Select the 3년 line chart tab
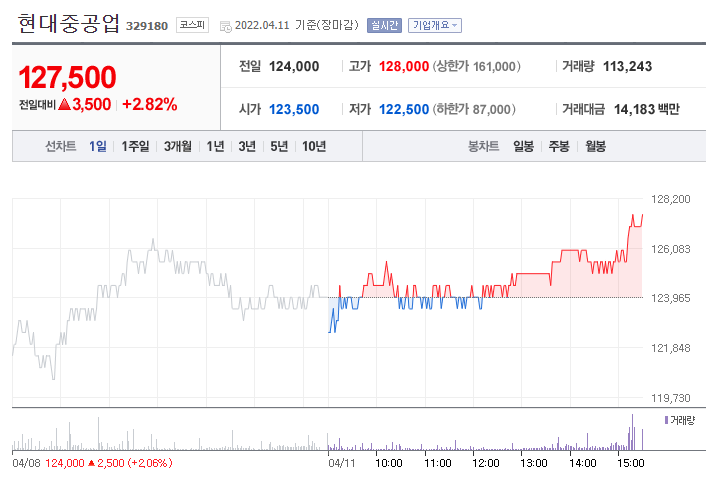The height and width of the screenshot is (479, 706). pos(247,146)
